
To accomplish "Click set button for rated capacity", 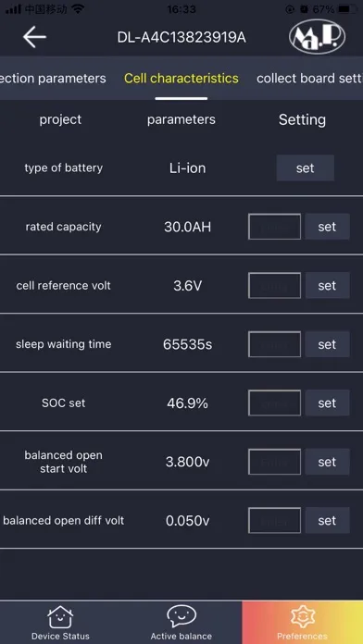I will 327,227.
